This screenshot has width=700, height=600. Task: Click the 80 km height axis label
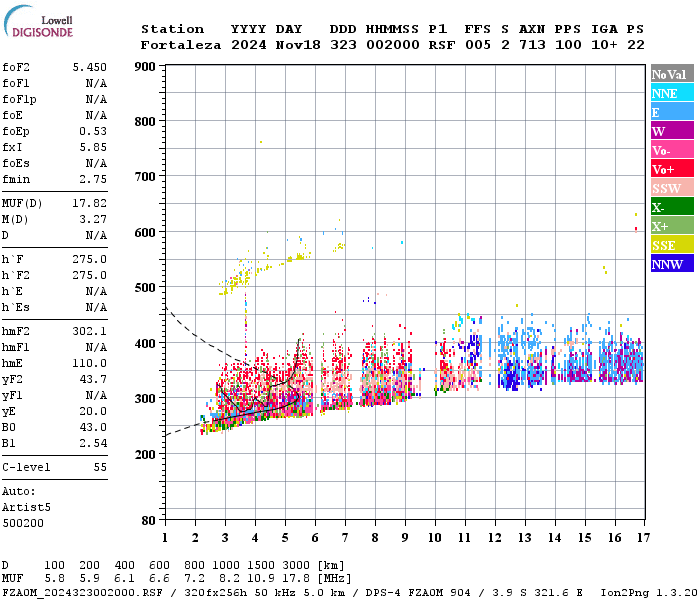[x=149, y=521]
